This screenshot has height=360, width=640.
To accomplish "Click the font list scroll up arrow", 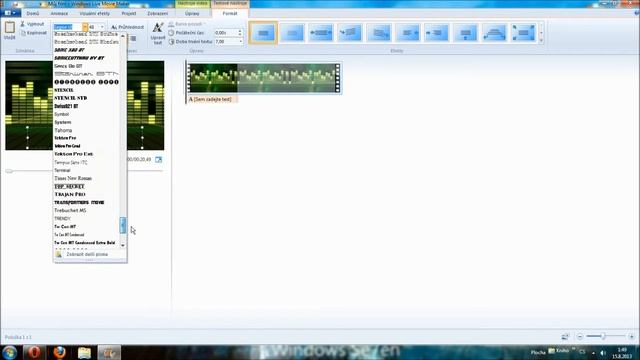I will [x=123, y=36].
